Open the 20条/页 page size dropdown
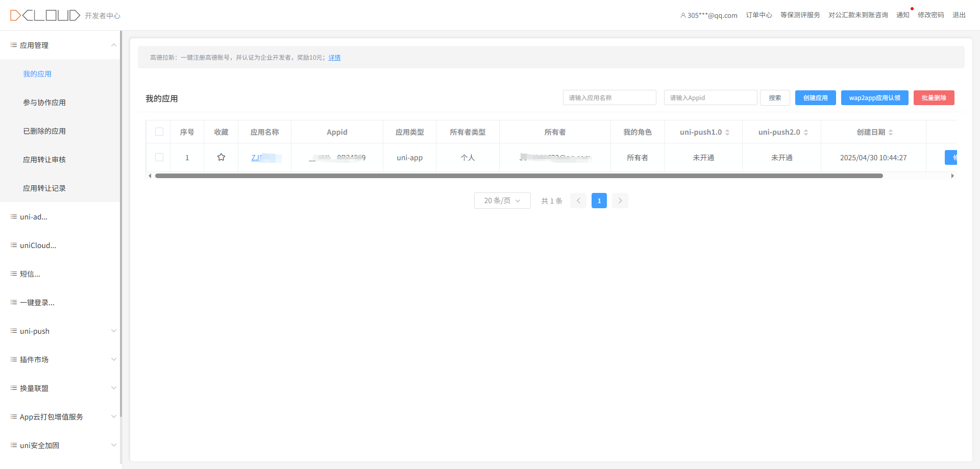 (x=502, y=201)
